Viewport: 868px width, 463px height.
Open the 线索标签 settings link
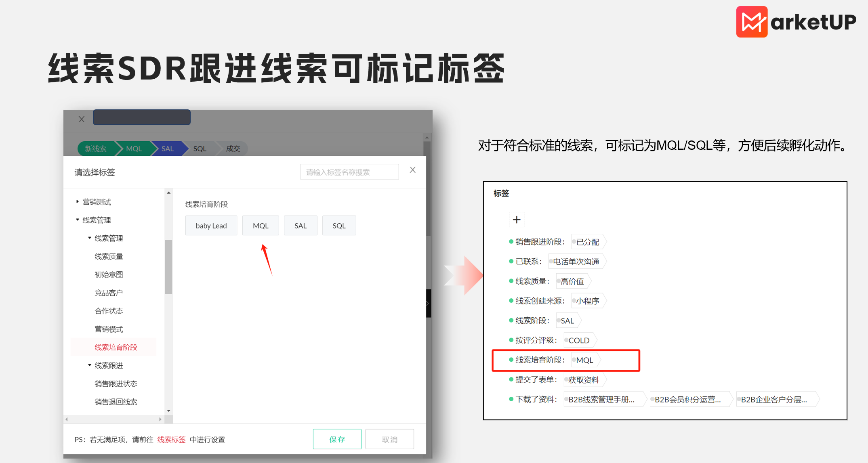171,439
